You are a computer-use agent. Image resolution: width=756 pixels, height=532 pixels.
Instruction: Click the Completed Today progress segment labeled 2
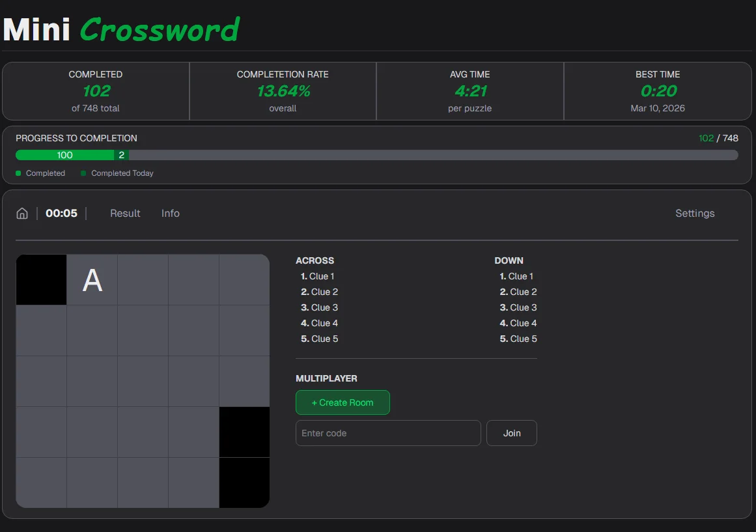pyautogui.click(x=122, y=155)
